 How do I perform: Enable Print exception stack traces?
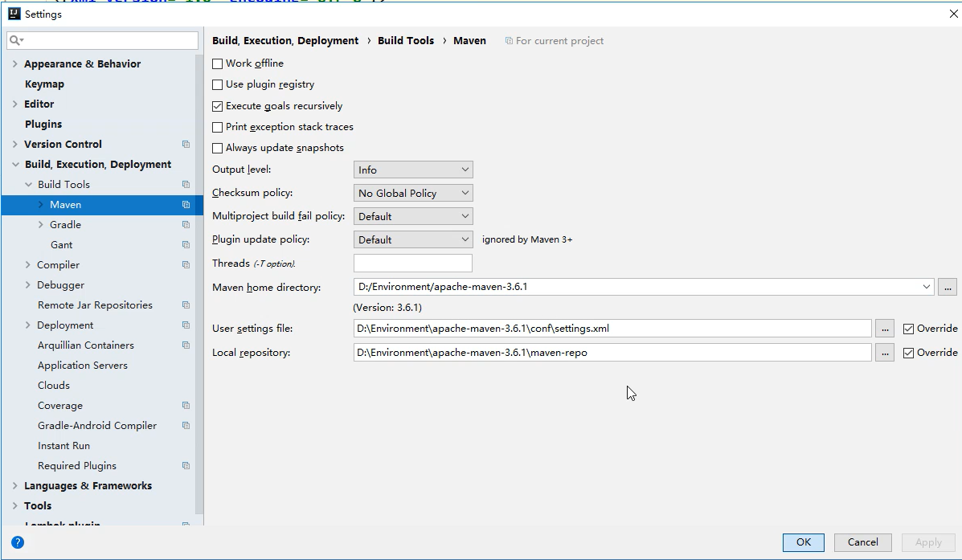coord(217,127)
